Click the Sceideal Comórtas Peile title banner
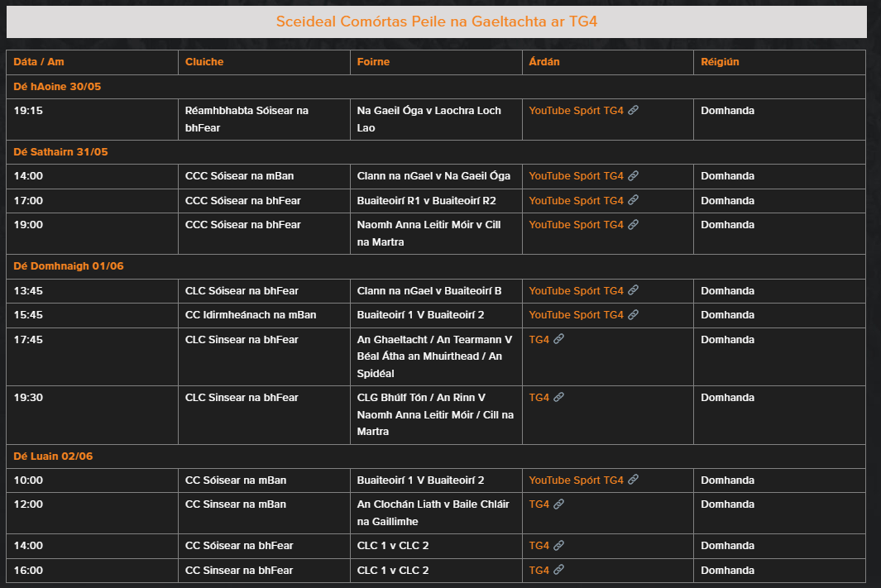Viewport: 881px width, 588px height. tap(436, 22)
